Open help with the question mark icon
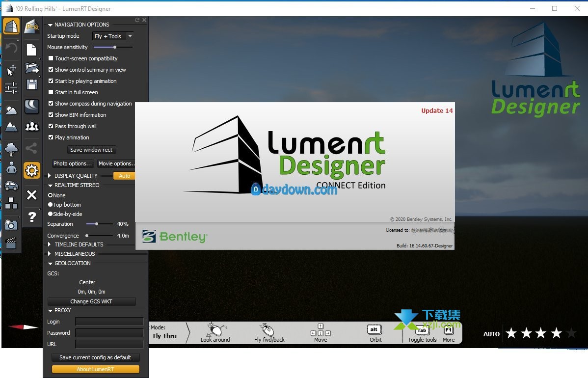This screenshot has height=378, width=588. 32,217
